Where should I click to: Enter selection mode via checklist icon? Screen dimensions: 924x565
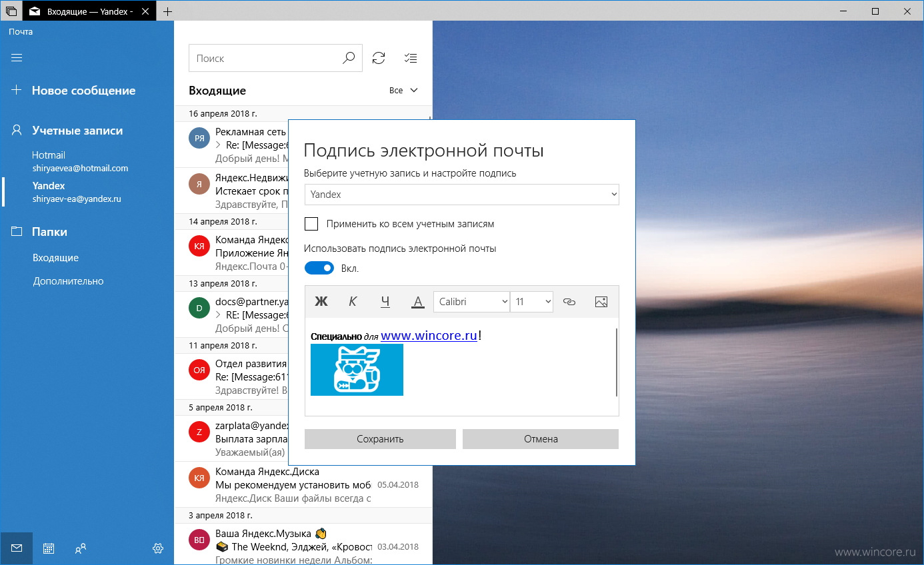pos(411,58)
